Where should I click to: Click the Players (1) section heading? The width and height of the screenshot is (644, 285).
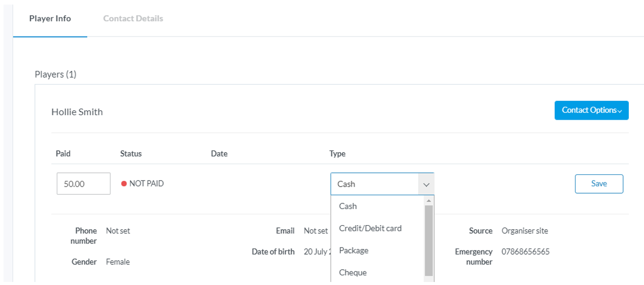55,75
